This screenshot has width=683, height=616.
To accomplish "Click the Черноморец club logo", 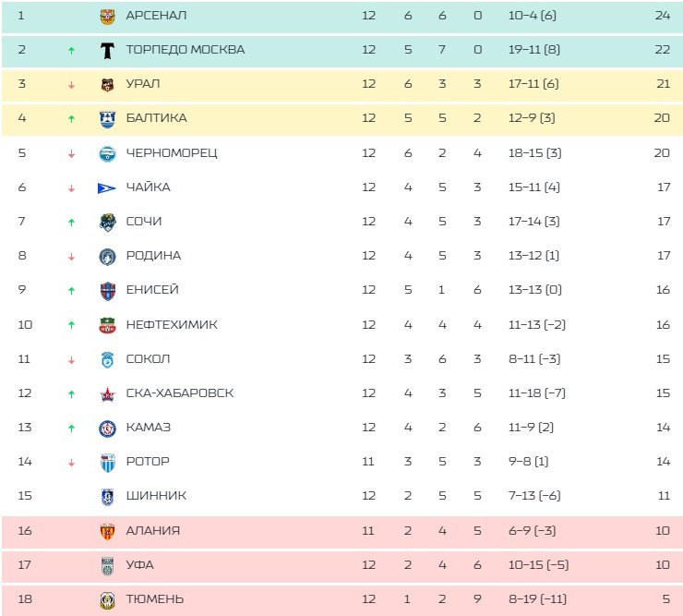I will pyautogui.click(x=107, y=153).
